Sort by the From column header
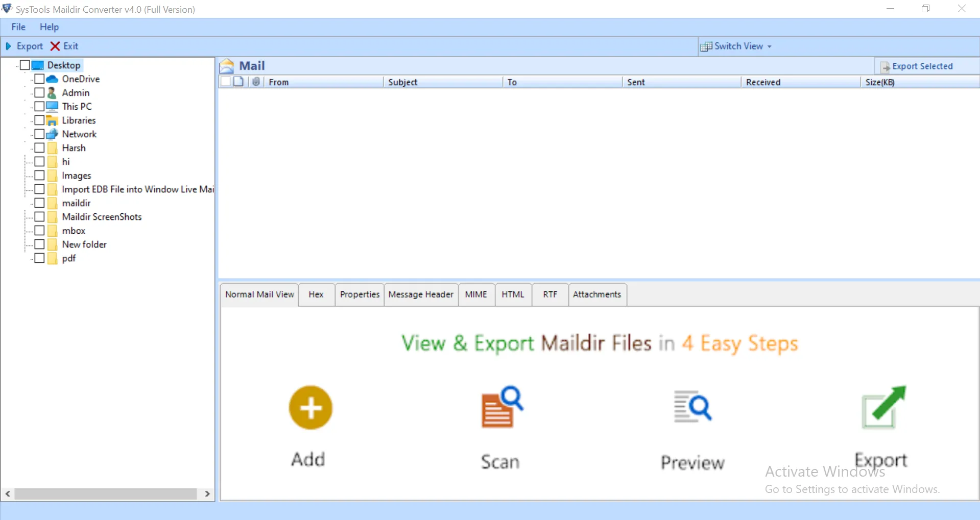Viewport: 980px width, 520px height. coord(324,82)
